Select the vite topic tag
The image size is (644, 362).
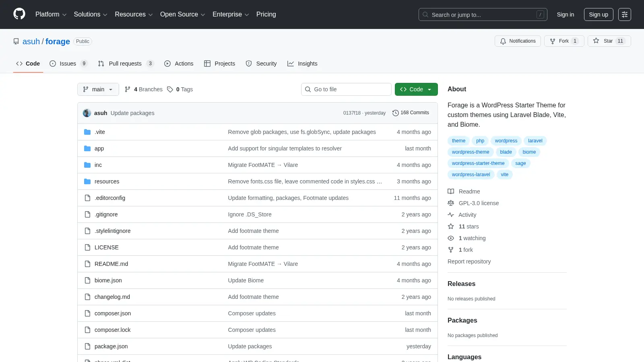pos(504,175)
